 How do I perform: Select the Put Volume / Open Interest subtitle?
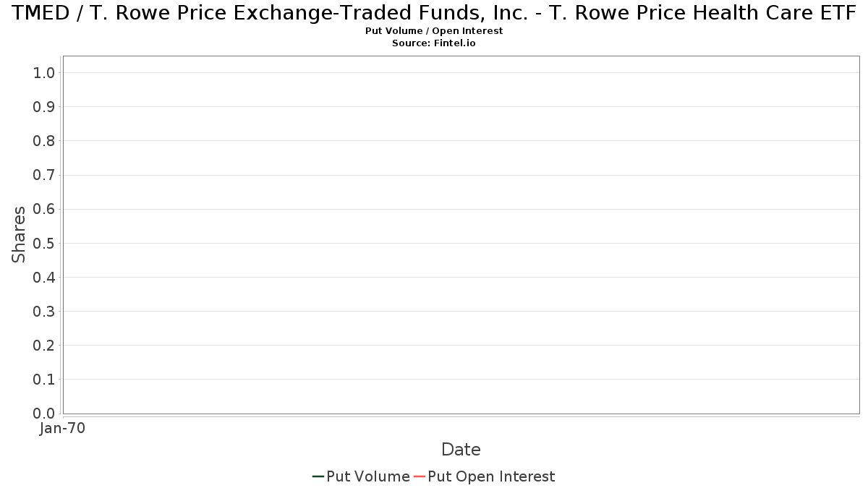[434, 31]
